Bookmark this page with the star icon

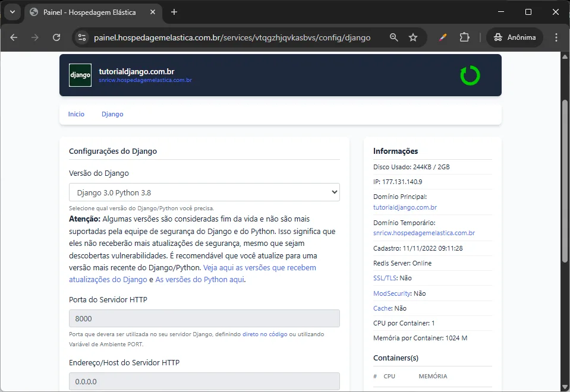coord(413,37)
